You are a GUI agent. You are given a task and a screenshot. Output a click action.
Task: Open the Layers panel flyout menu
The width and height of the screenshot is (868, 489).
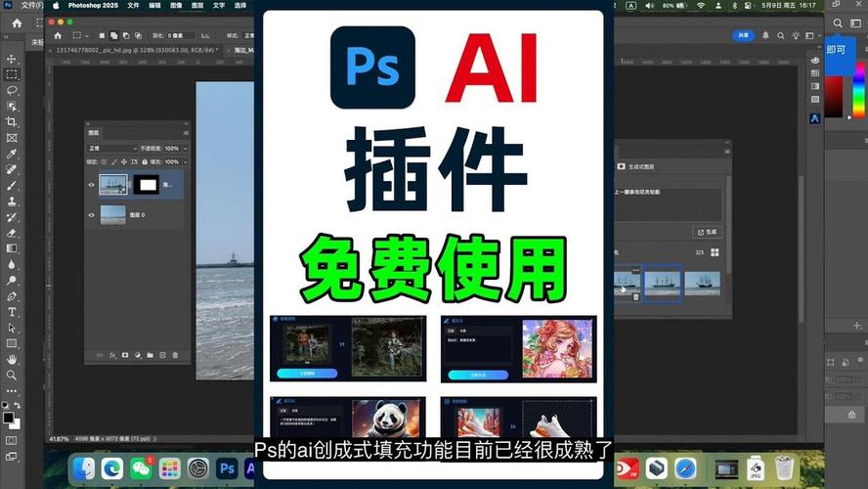click(x=186, y=133)
